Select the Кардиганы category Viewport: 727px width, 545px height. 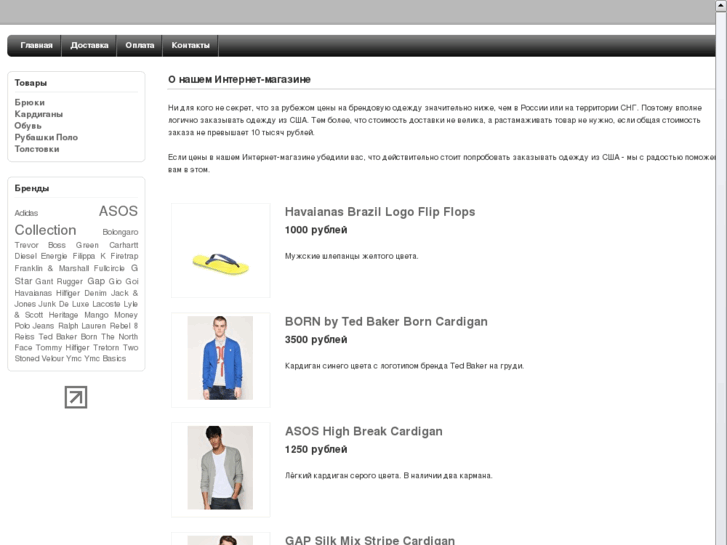(x=38, y=114)
